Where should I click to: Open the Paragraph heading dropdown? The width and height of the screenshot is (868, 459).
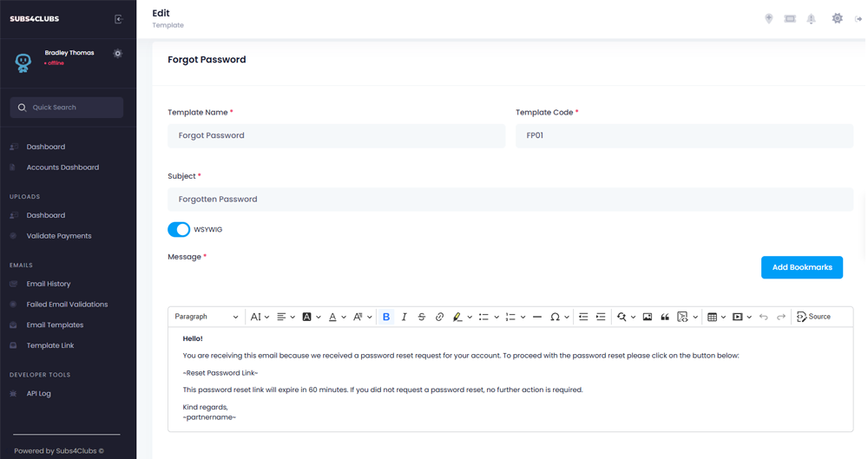207,318
